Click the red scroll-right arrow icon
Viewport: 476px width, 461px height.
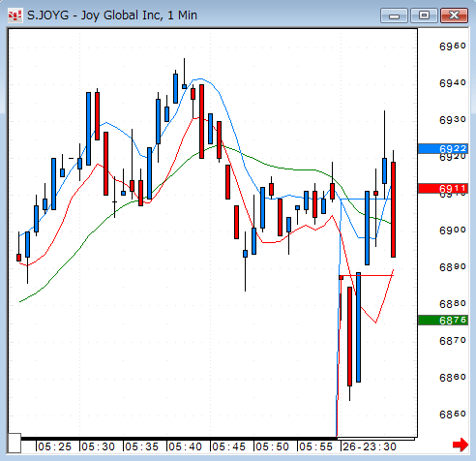(x=461, y=445)
